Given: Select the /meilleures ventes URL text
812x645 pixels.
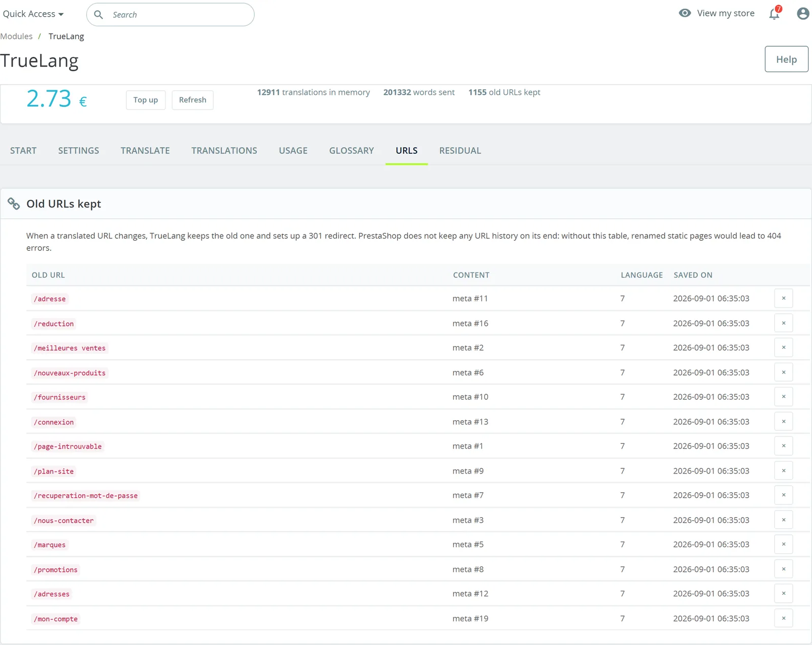Looking at the screenshot, I should click(70, 348).
